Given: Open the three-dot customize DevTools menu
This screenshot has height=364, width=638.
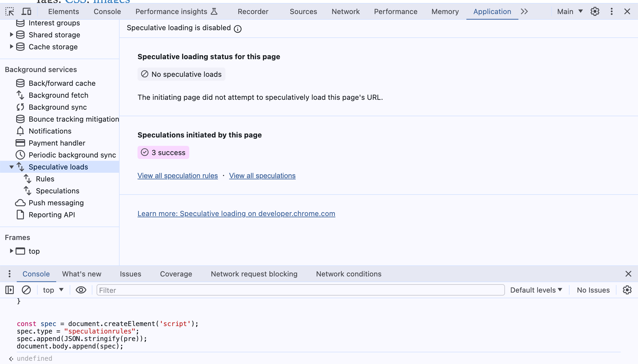Looking at the screenshot, I should pyautogui.click(x=611, y=12).
